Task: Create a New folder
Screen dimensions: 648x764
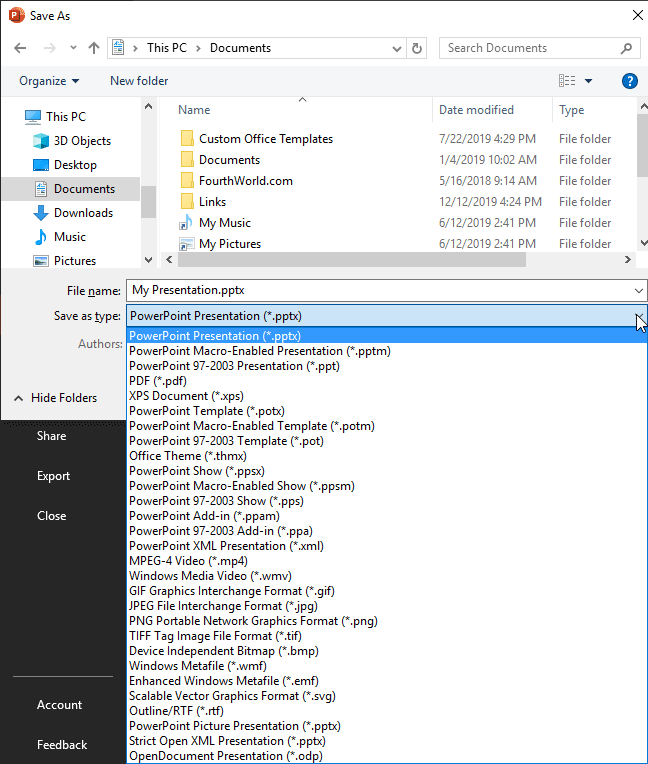Action: click(139, 81)
